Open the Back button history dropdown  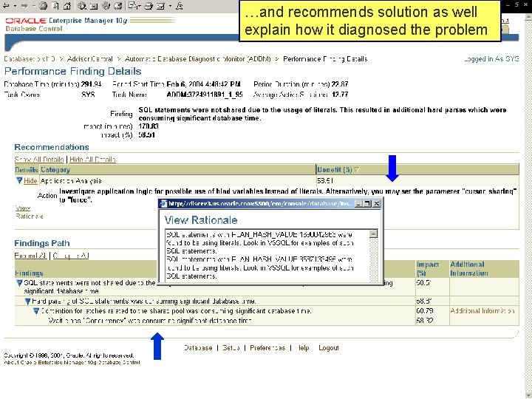pos(15,6)
